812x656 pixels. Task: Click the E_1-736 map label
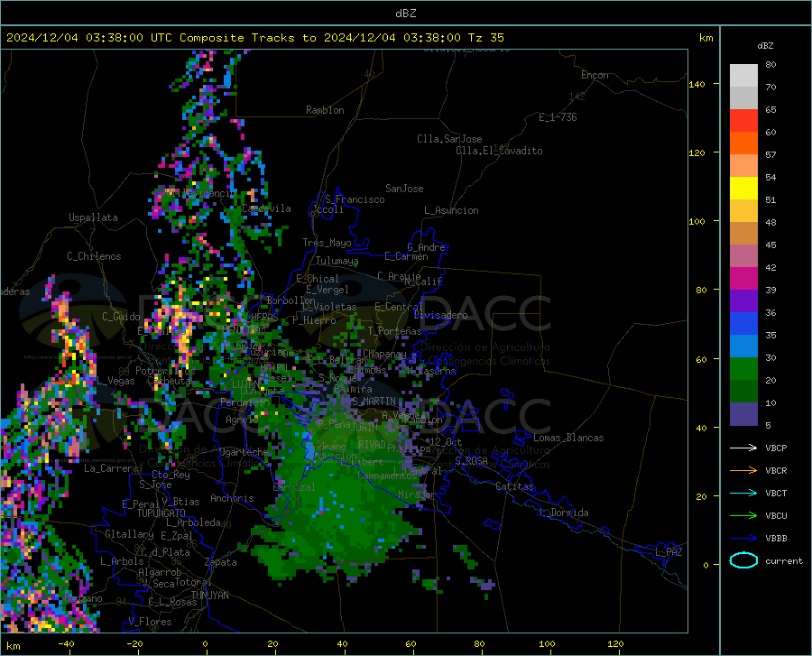click(558, 117)
